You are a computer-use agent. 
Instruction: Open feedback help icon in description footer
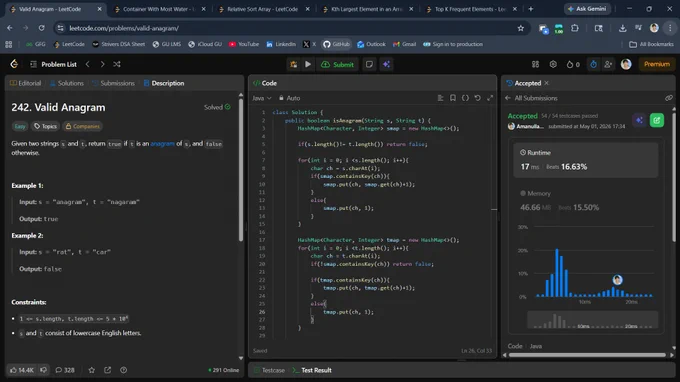point(124,370)
